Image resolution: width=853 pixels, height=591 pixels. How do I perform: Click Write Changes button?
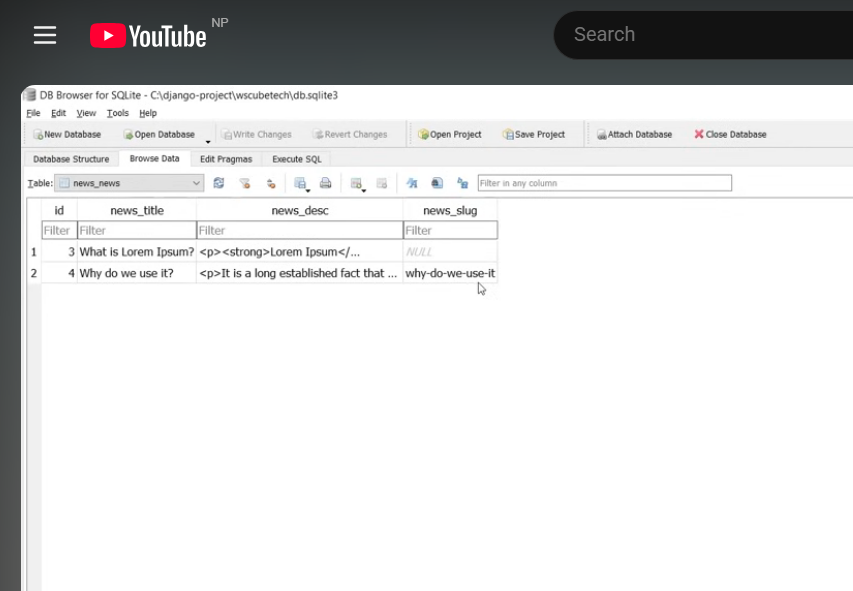256,134
